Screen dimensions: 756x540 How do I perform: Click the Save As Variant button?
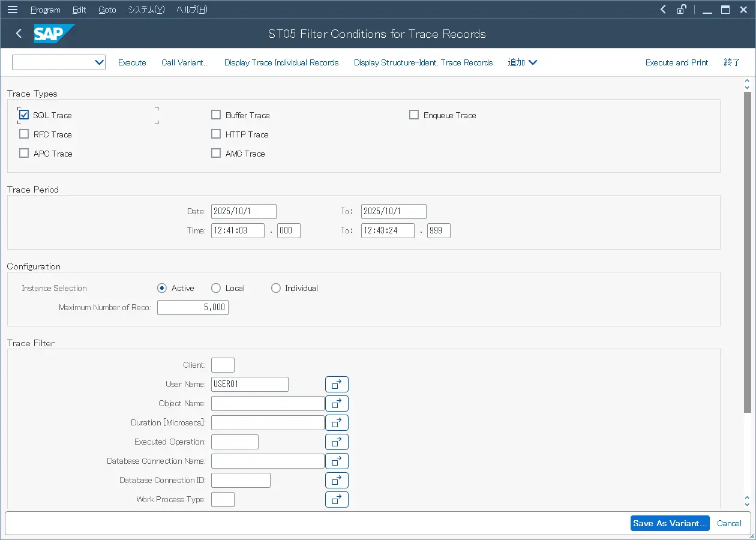tap(670, 523)
